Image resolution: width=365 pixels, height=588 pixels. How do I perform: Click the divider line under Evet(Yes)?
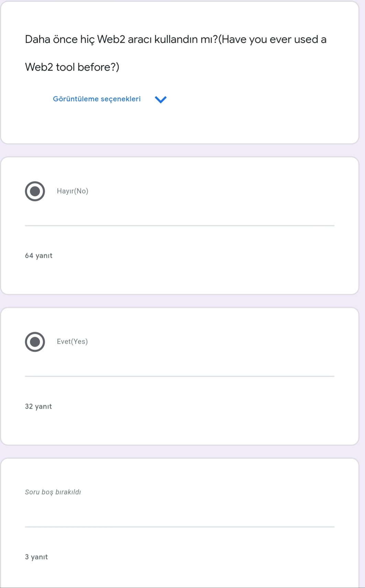[179, 376]
